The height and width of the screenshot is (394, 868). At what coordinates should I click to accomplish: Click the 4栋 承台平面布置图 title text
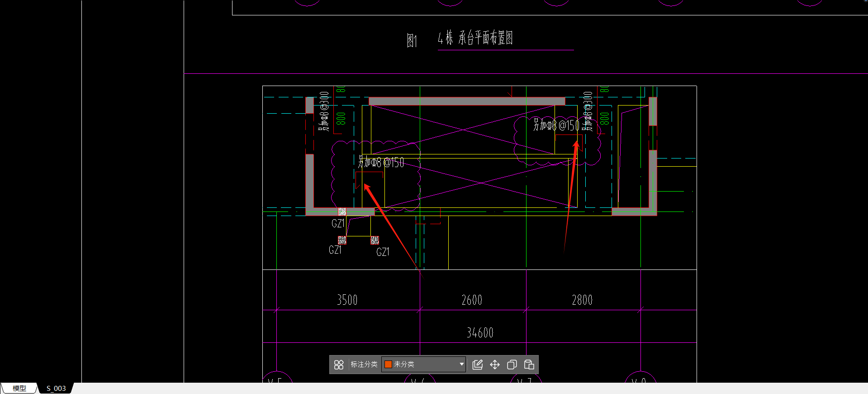475,38
